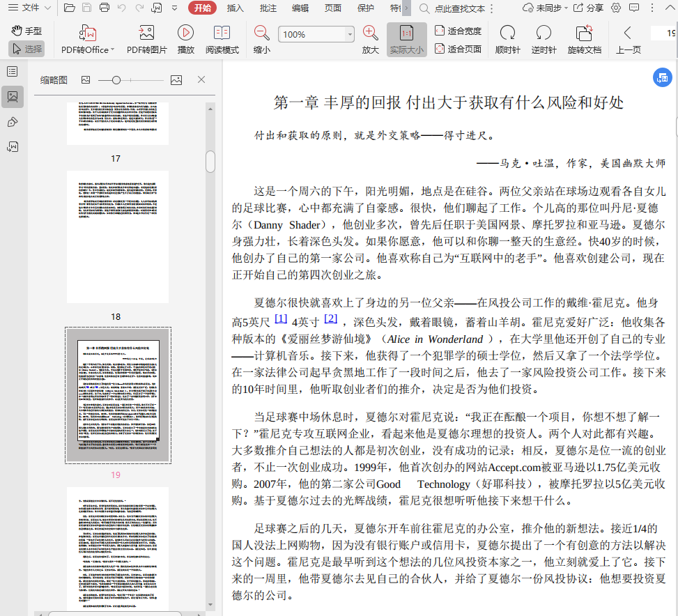The width and height of the screenshot is (678, 616).
Task: Open the 100% zoom level dropdown
Action: click(x=350, y=34)
